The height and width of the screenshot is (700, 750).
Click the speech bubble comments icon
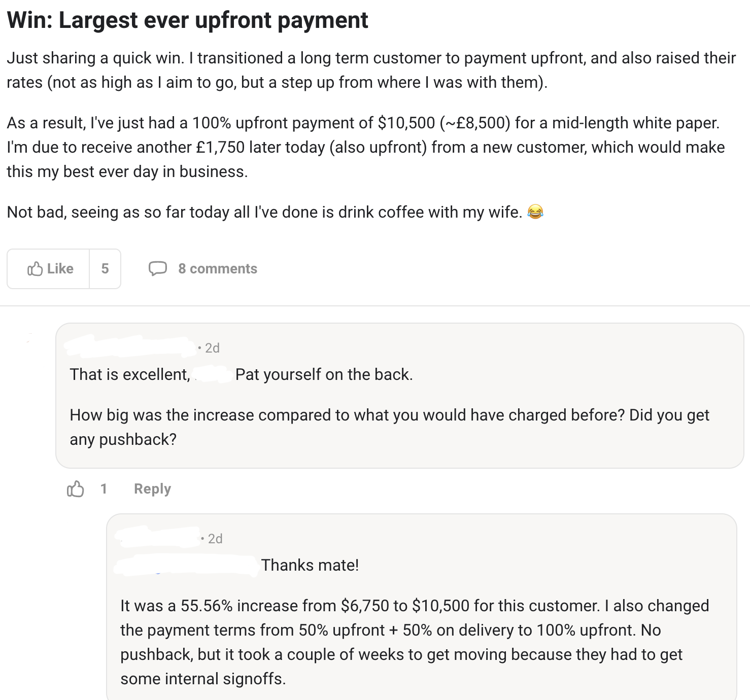(x=157, y=268)
